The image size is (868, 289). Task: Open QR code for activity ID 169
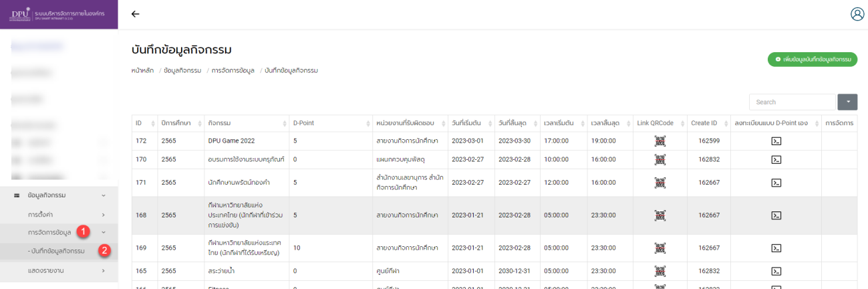point(660,248)
